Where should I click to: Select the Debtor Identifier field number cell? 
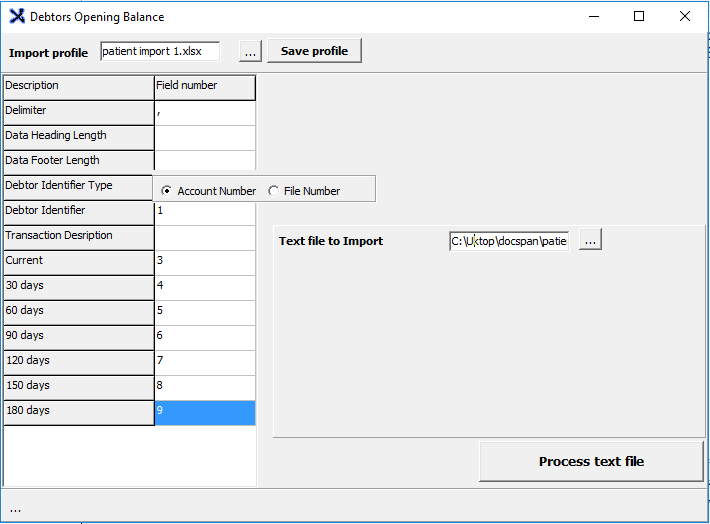(x=205, y=211)
